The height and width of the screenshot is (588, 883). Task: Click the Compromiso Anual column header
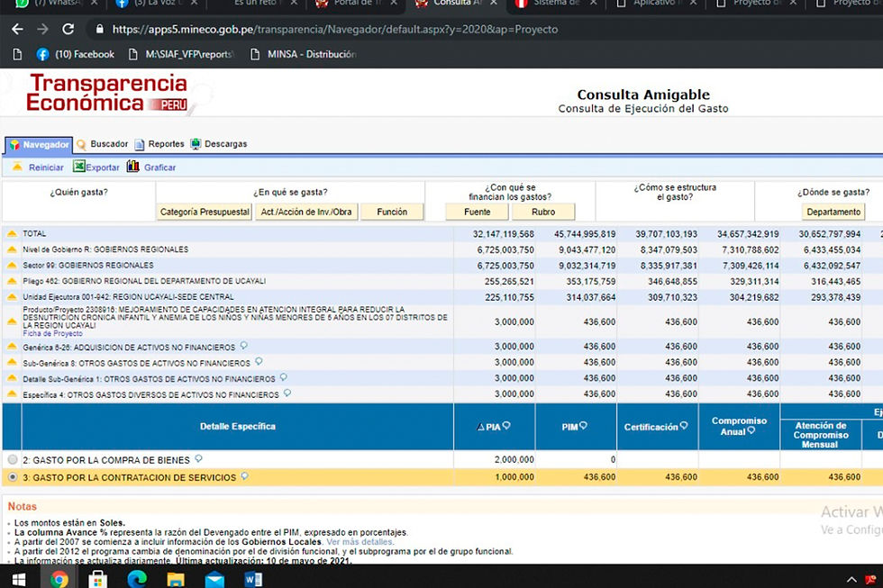click(x=739, y=426)
